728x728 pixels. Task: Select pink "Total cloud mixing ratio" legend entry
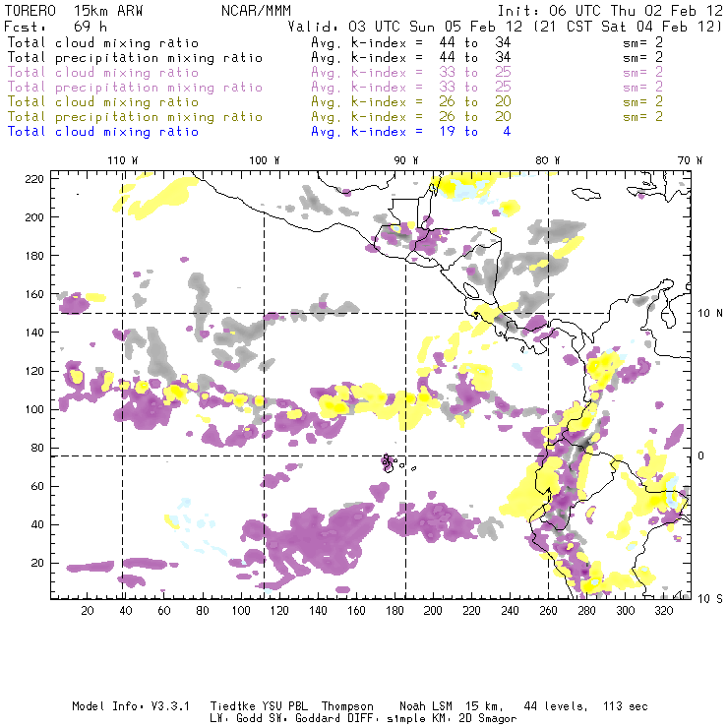103,73
